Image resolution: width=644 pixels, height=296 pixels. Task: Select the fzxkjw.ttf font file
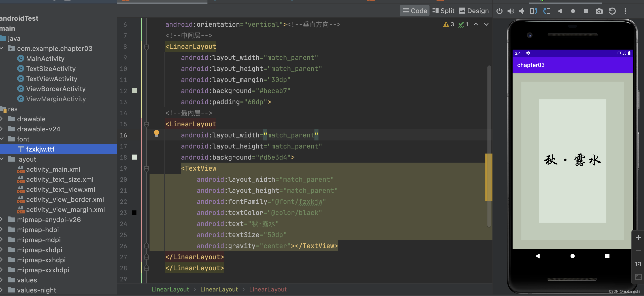(x=40, y=149)
